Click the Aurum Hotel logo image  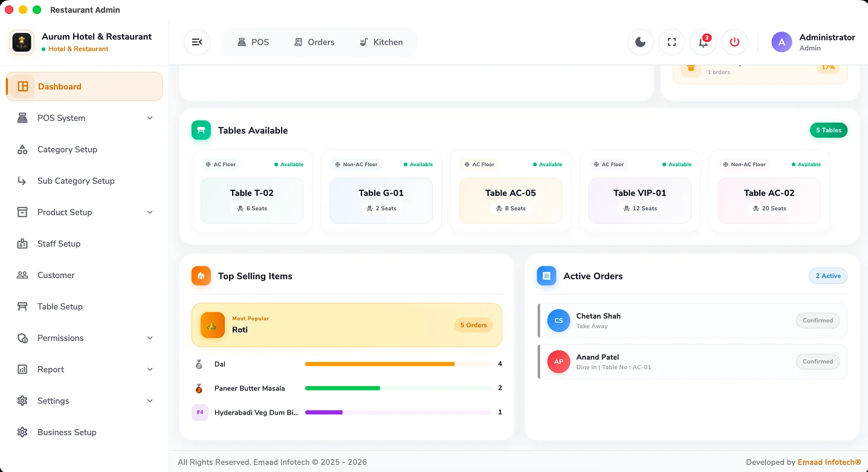tap(22, 42)
